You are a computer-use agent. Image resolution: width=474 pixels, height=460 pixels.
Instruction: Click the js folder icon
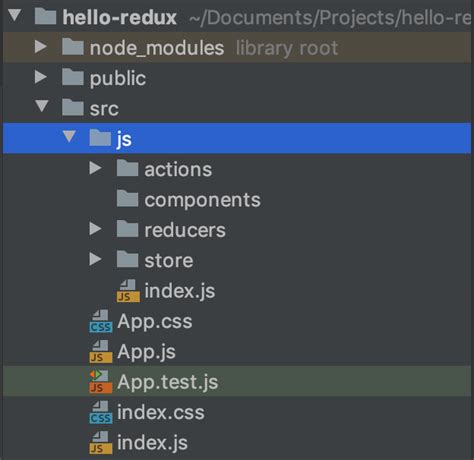pos(100,138)
